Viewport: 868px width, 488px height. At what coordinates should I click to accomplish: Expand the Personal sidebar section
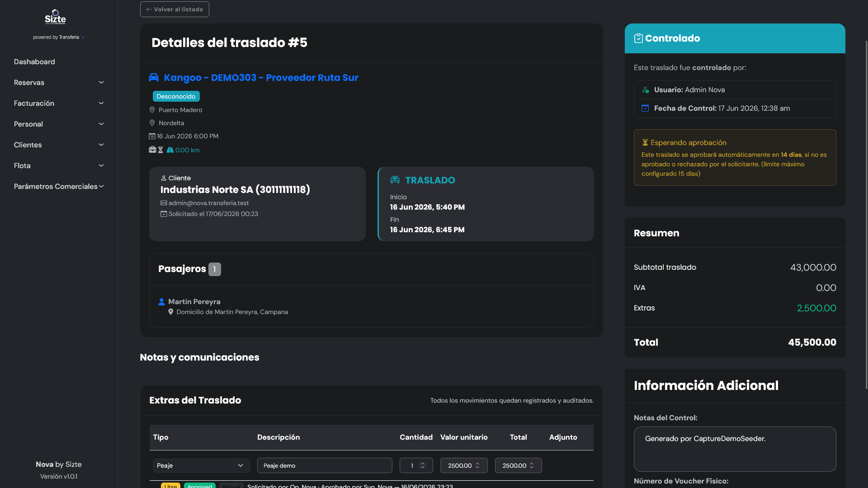pos(59,124)
